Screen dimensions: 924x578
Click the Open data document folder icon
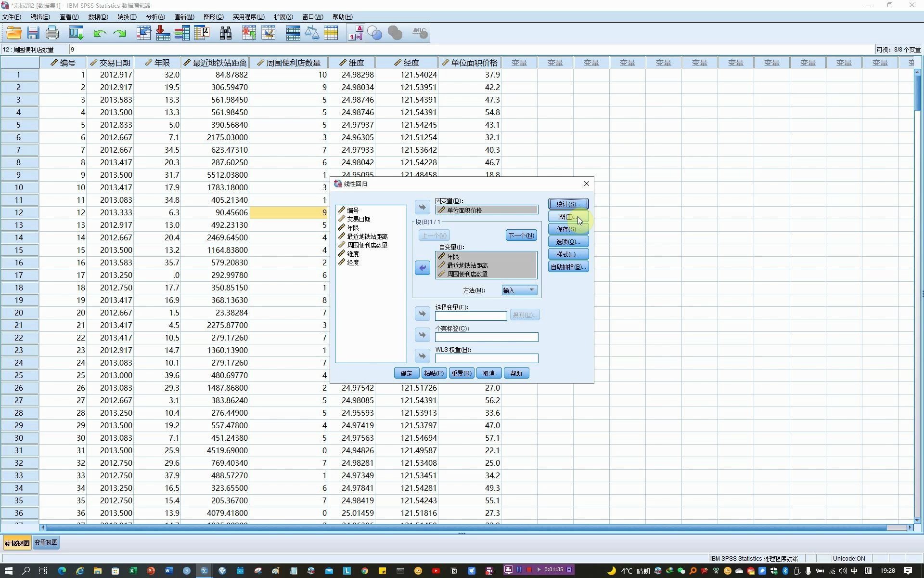coord(14,33)
